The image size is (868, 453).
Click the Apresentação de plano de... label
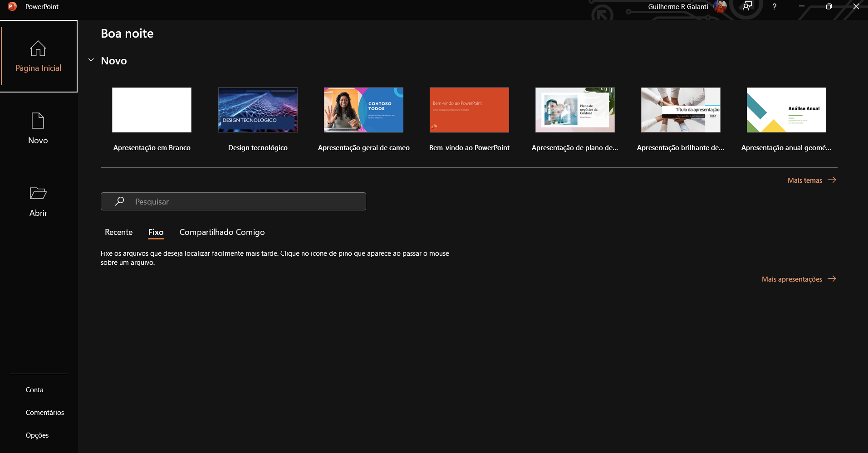[x=575, y=148]
